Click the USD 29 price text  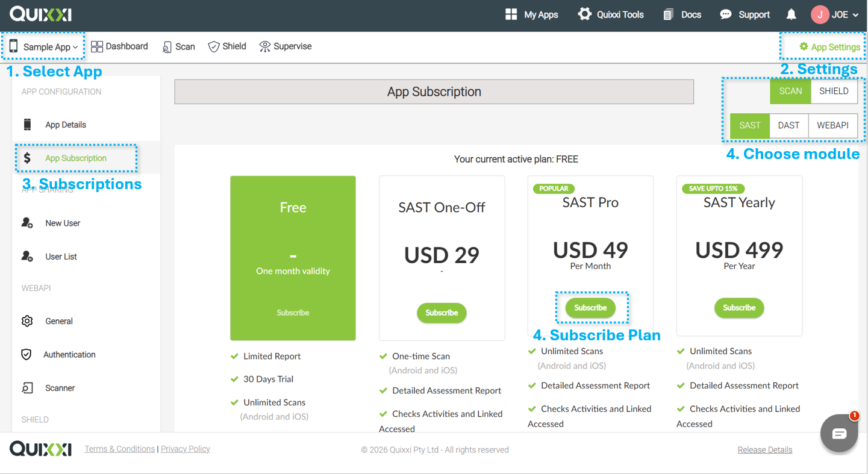[x=442, y=255]
